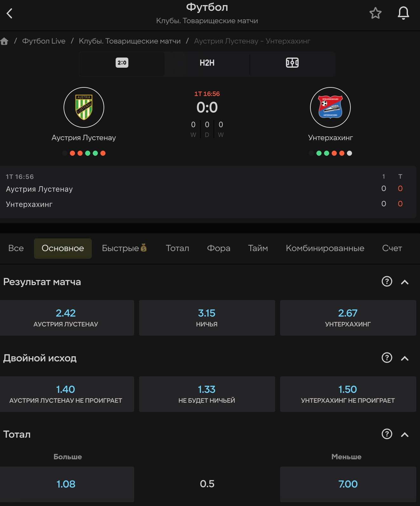Open help for Двойной исход market

[x=387, y=358]
